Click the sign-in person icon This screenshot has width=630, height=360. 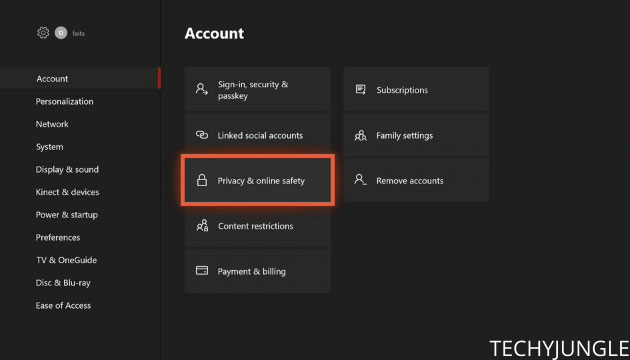(202, 89)
